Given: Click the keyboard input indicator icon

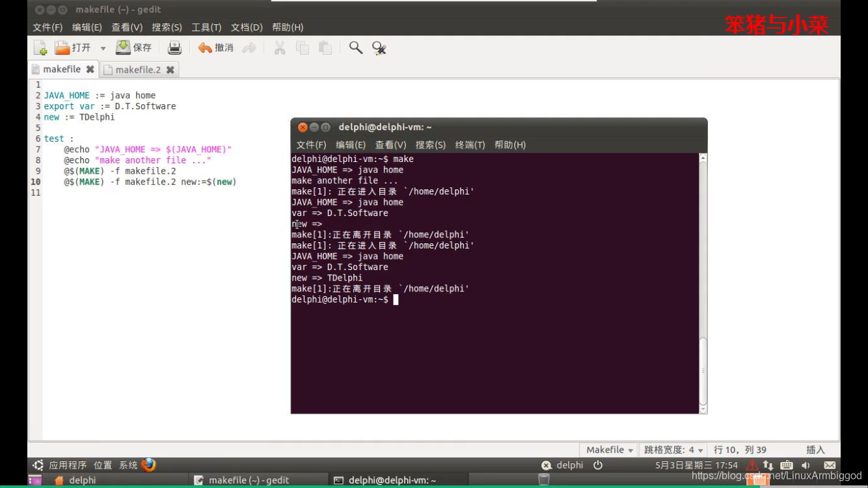Looking at the screenshot, I should tap(787, 465).
